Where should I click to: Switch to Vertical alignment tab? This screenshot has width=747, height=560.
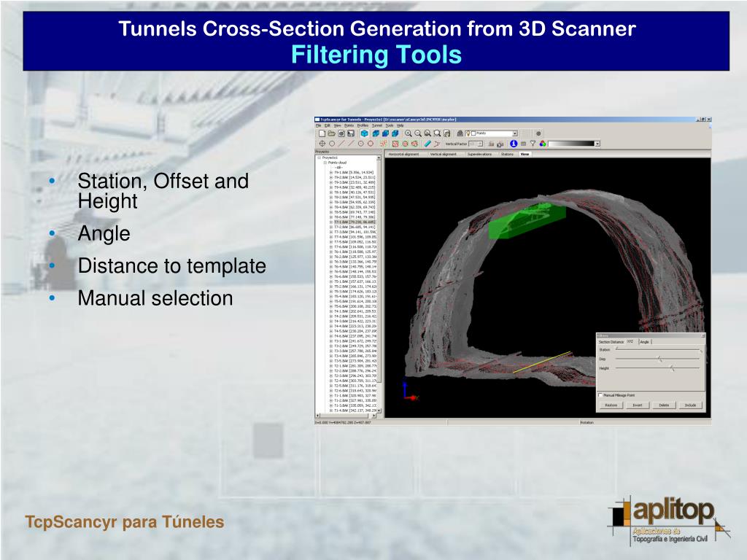pos(443,155)
